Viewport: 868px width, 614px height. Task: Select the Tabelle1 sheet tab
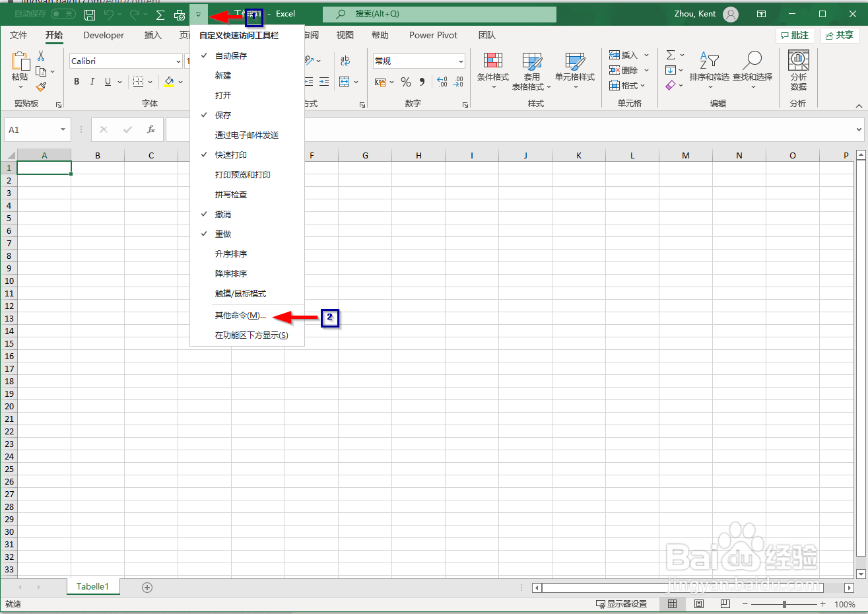pos(92,586)
